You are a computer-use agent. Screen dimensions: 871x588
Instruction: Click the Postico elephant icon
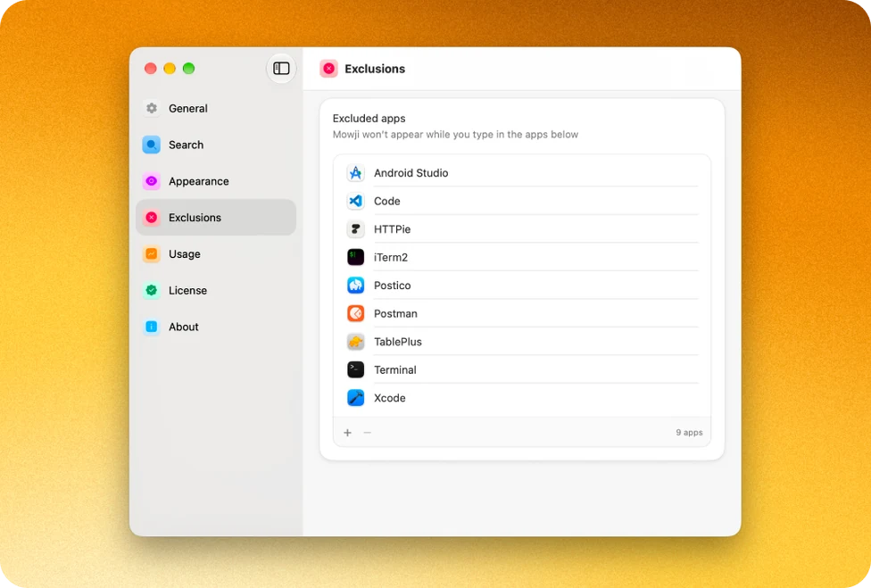point(355,286)
